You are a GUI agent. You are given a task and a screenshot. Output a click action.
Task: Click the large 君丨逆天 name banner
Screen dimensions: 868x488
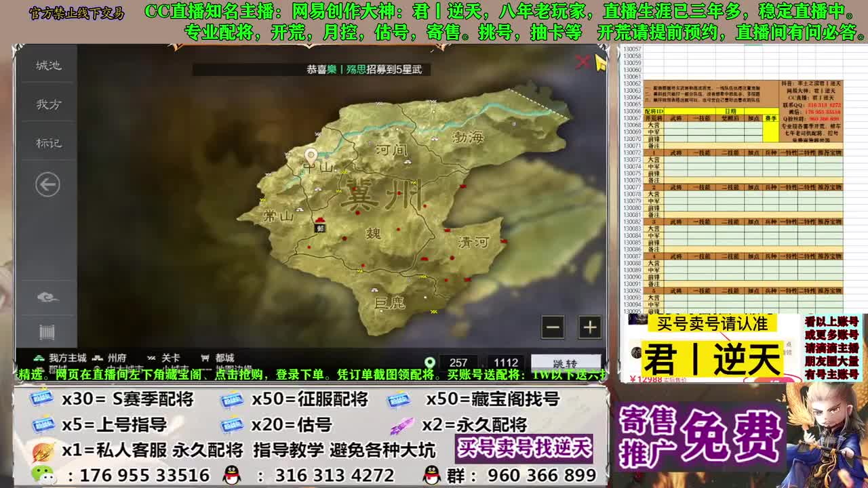point(712,357)
